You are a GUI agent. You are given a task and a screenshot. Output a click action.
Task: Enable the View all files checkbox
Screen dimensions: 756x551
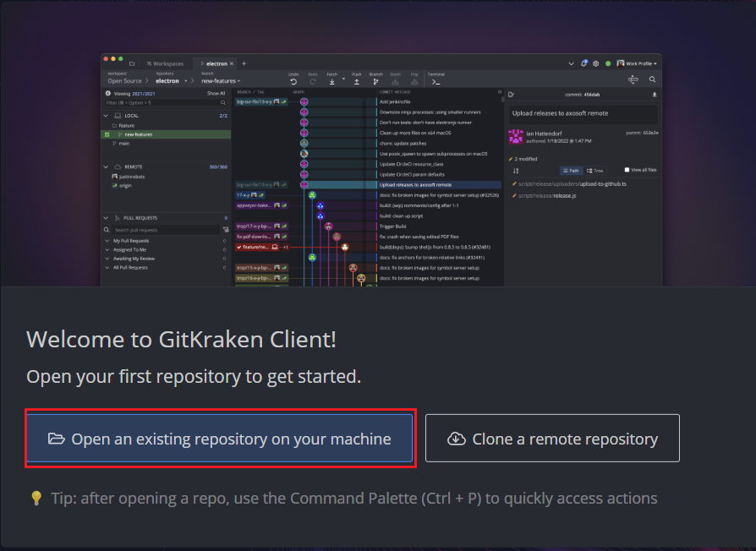tap(627, 170)
